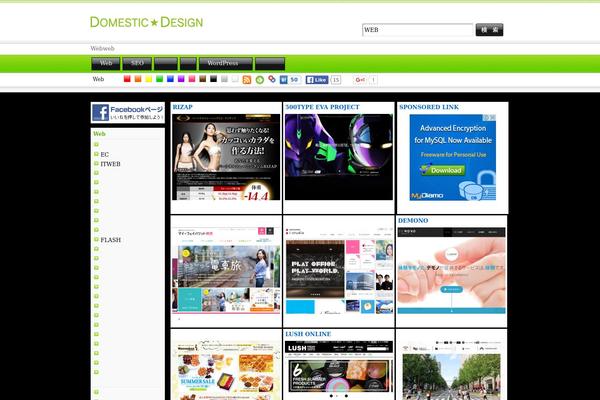Open the LUSH ONLINE title link
The width and height of the screenshot is (600, 400).
coord(308,334)
